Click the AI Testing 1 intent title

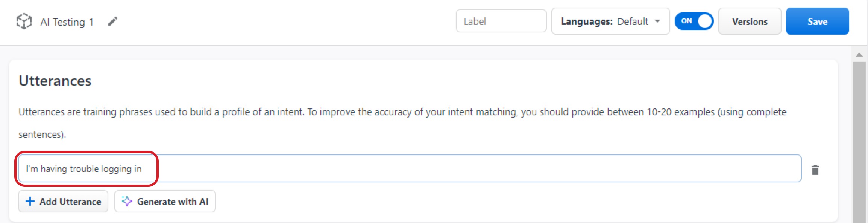67,22
